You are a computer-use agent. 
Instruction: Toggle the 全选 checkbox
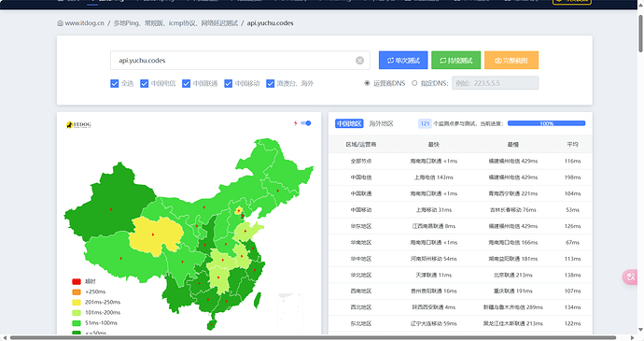point(115,83)
